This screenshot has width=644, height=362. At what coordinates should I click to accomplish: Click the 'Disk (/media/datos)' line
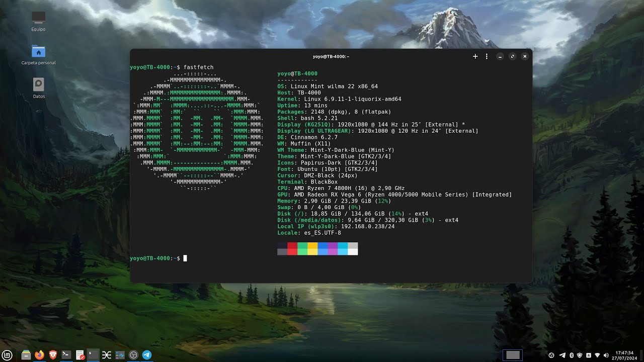368,220
